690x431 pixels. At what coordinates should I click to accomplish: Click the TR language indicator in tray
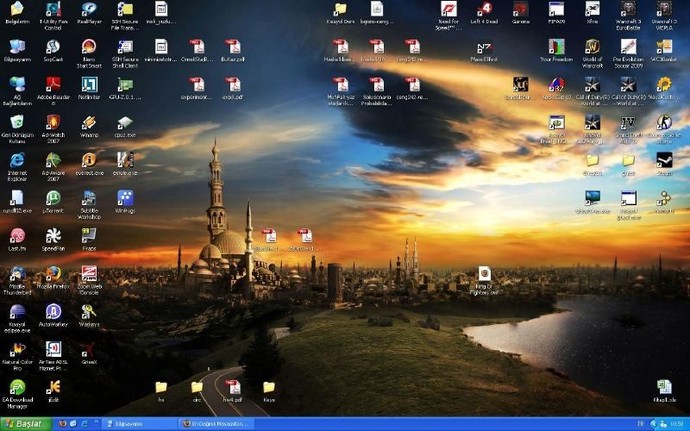tap(640, 424)
